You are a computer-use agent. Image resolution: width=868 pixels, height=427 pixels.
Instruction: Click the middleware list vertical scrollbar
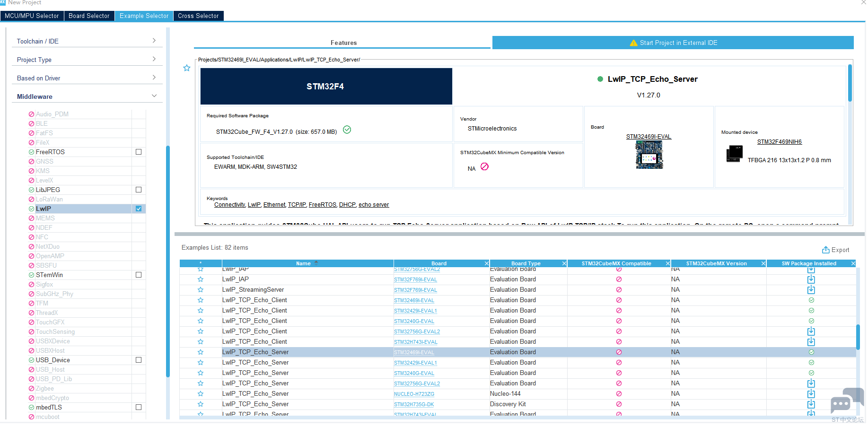(168, 261)
